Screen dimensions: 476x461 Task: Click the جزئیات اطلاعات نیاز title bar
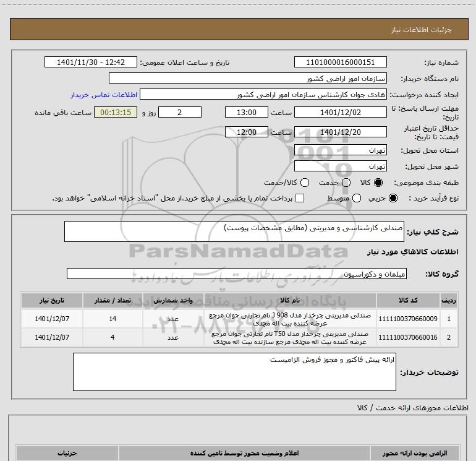[x=239, y=29]
